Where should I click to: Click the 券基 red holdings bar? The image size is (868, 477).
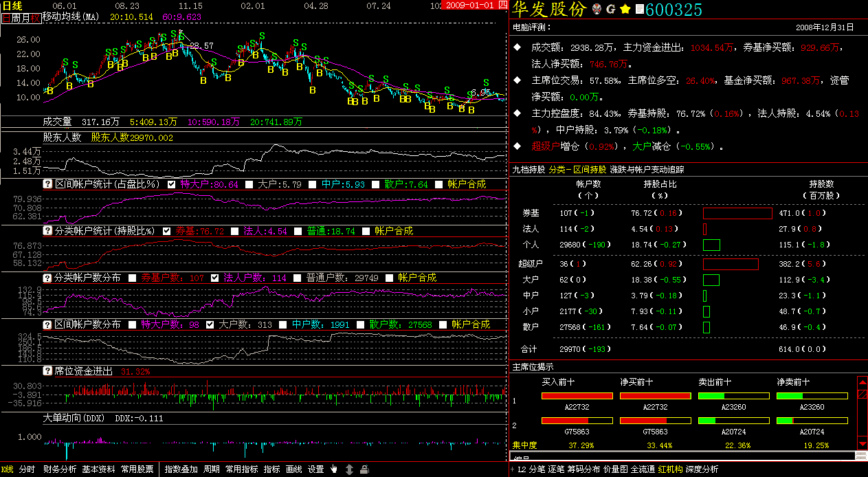coord(737,214)
